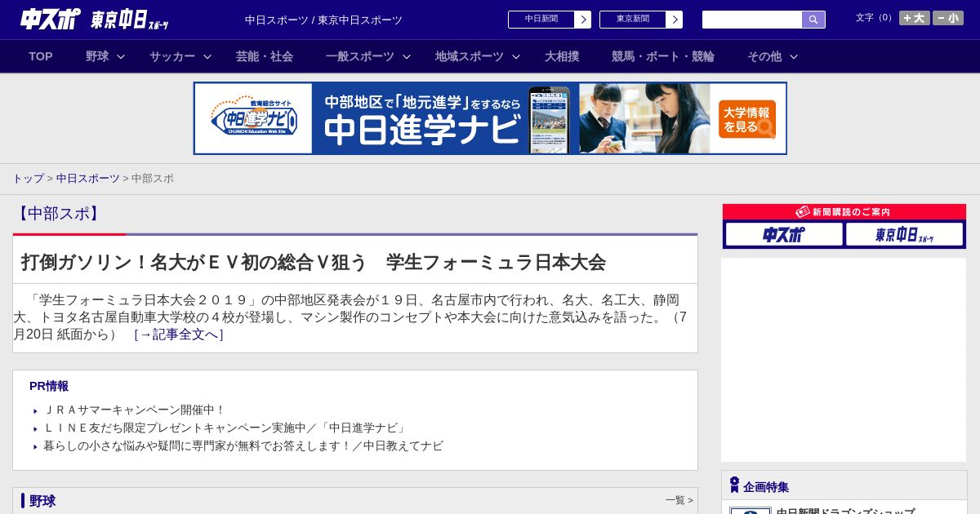Viewport: 980px width, 514px height.
Task: Open その他 navigation menu
Action: point(764,56)
